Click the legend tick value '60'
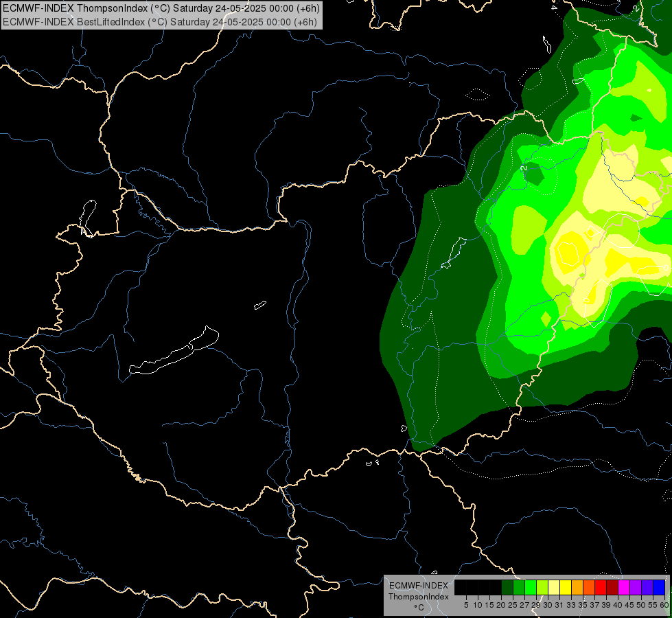Viewport: 672px width, 618px height. [664, 605]
